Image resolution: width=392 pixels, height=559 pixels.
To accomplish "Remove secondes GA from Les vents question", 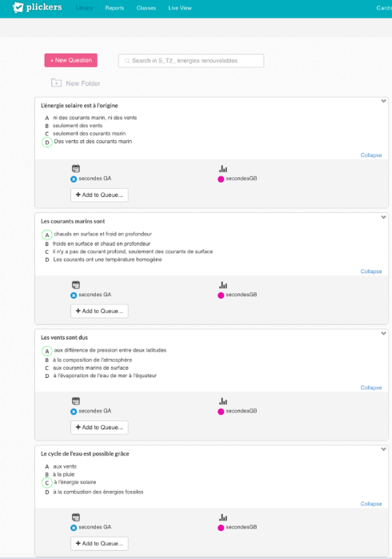I will coord(74,412).
